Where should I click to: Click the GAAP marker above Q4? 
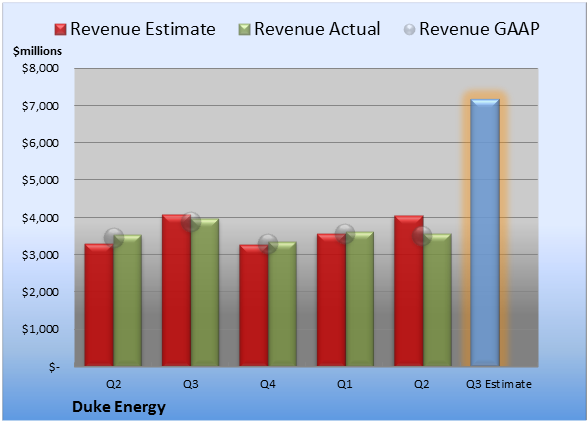tap(268, 244)
